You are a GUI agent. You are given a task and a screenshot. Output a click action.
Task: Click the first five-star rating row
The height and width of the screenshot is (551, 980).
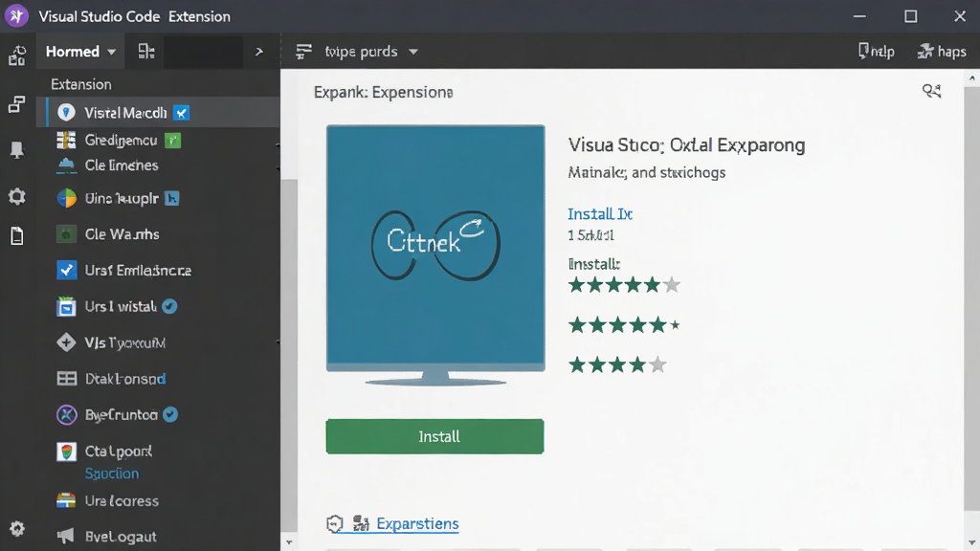(624, 285)
